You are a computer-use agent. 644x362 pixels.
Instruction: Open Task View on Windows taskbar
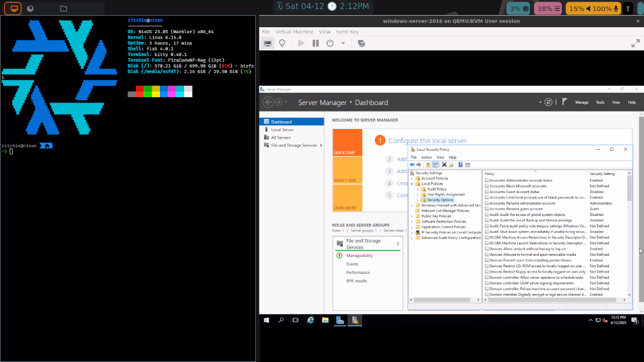295,320
